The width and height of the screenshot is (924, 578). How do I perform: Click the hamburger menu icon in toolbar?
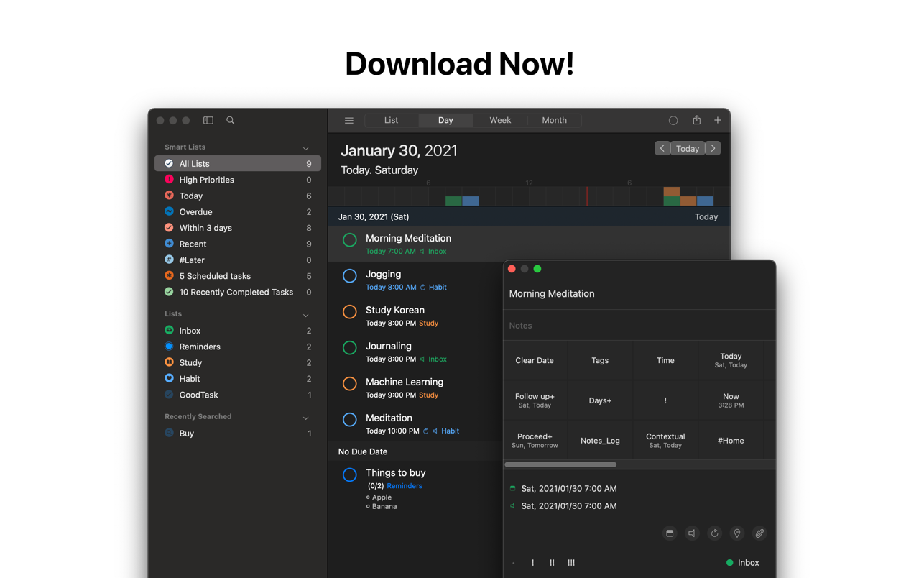tap(349, 121)
